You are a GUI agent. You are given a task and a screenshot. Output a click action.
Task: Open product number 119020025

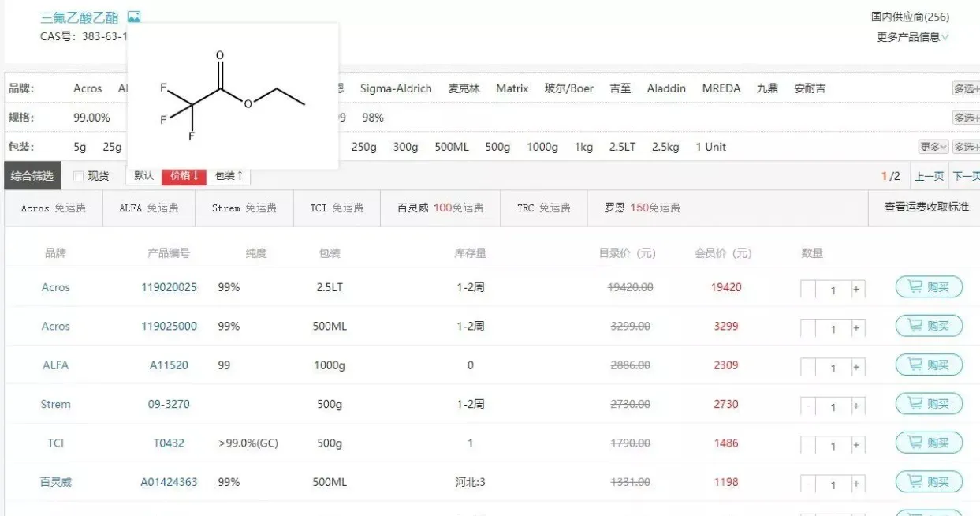click(x=169, y=287)
